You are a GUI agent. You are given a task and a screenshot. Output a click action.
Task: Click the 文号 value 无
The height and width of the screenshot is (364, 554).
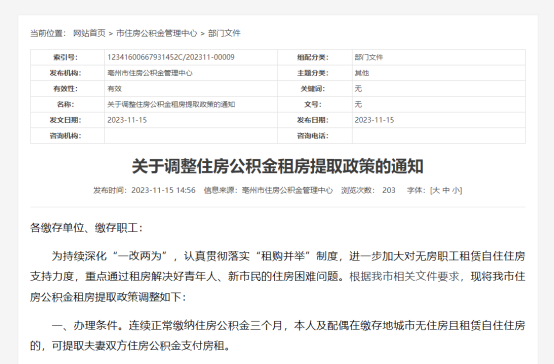(358, 104)
